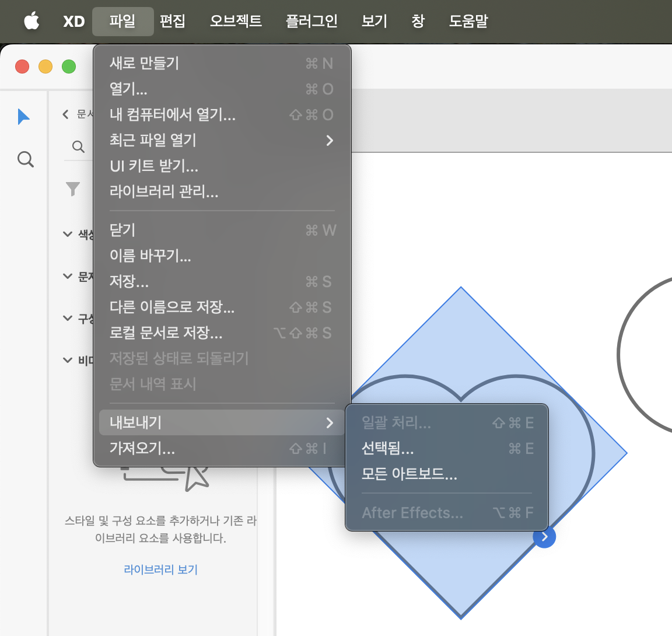Image resolution: width=672 pixels, height=636 pixels.
Task: Expand 최근 파일 열기 submenu
Action: [222, 141]
